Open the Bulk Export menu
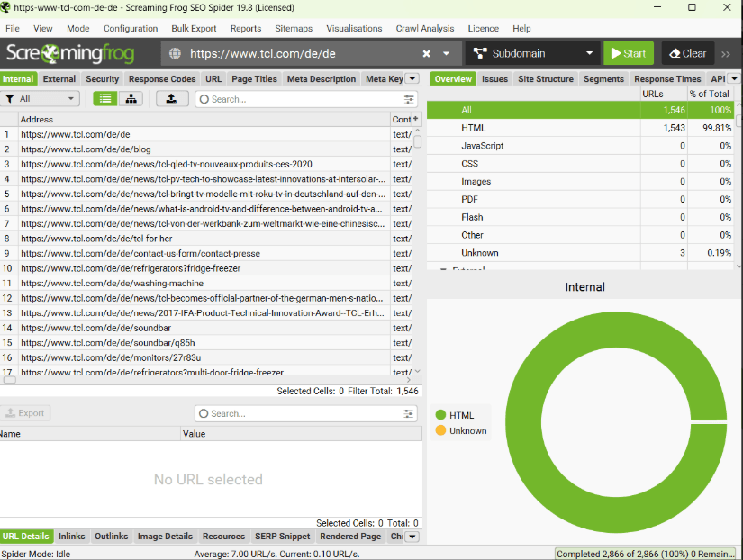The width and height of the screenshot is (743, 560). click(x=194, y=28)
